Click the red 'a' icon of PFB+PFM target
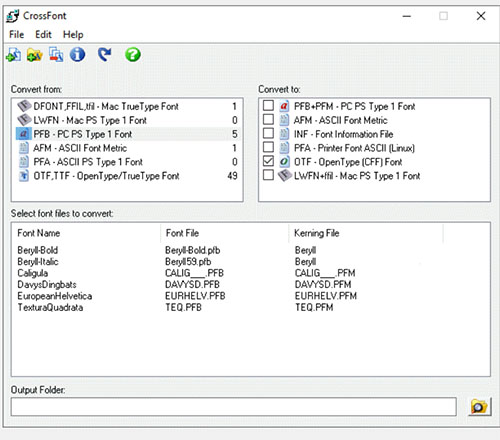 pyautogui.click(x=284, y=106)
